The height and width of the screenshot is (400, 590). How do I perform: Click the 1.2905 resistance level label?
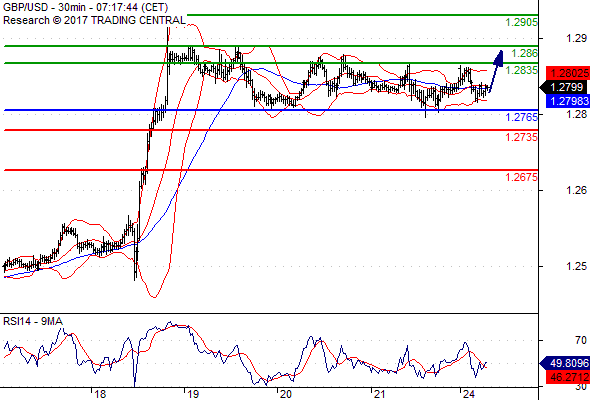[x=522, y=23]
